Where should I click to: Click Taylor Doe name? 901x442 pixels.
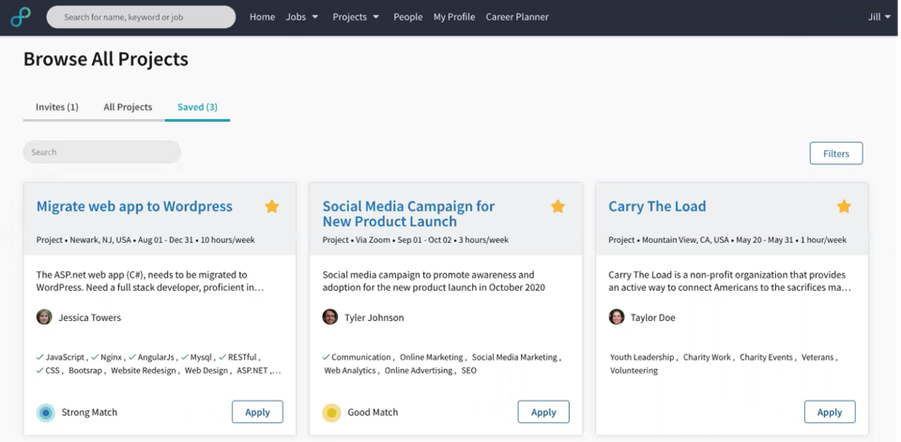click(653, 317)
